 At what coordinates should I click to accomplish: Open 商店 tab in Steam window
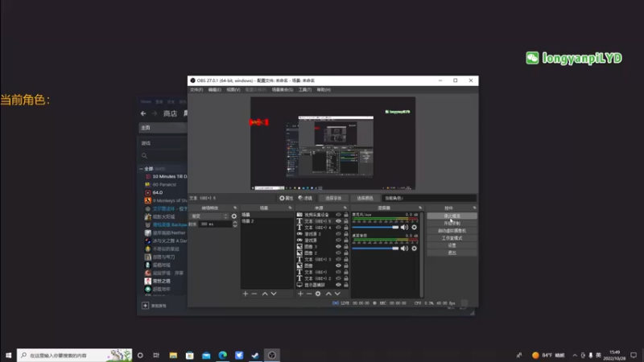(x=170, y=113)
